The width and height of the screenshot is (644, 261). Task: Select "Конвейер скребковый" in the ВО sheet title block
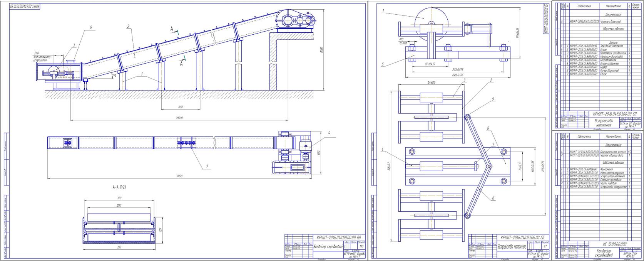(x=328, y=247)
